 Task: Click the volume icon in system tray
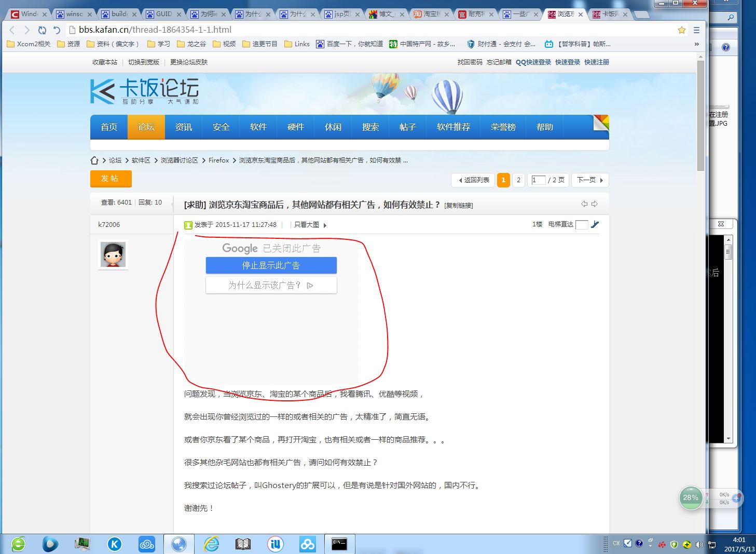[699, 544]
